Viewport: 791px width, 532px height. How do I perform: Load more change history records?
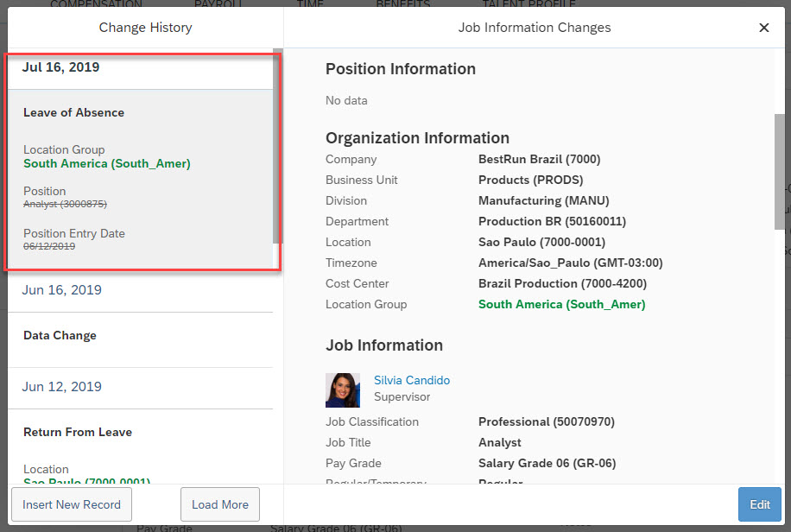220,504
